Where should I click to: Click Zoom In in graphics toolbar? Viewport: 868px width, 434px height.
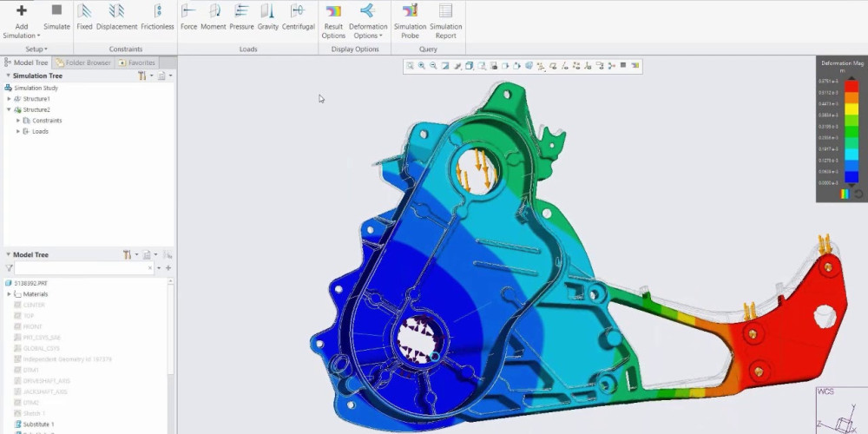pos(422,66)
